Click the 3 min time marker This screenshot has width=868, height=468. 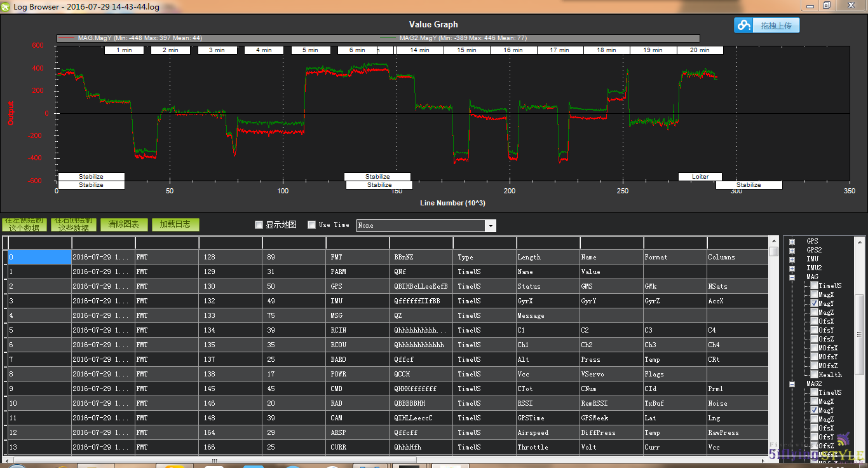[x=217, y=50]
